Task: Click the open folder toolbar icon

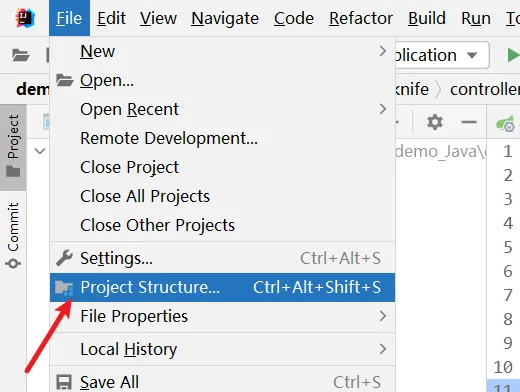Action: click(21, 55)
